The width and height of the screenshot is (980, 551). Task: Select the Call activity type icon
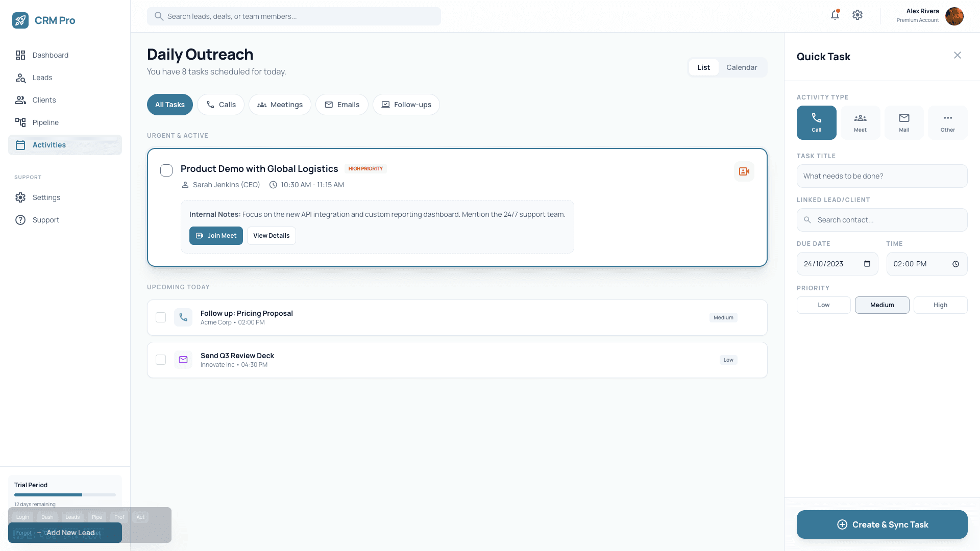[x=816, y=122]
